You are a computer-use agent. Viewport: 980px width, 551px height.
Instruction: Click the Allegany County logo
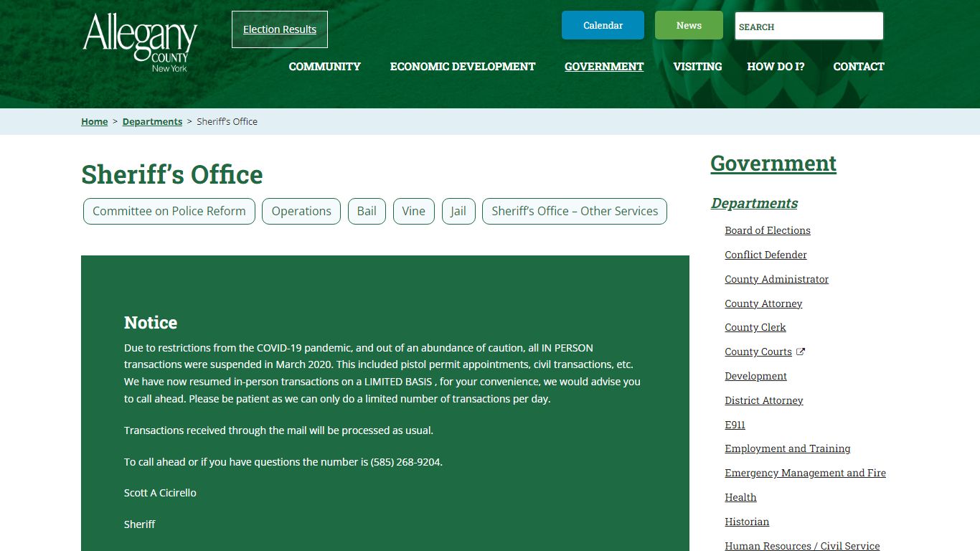point(141,42)
